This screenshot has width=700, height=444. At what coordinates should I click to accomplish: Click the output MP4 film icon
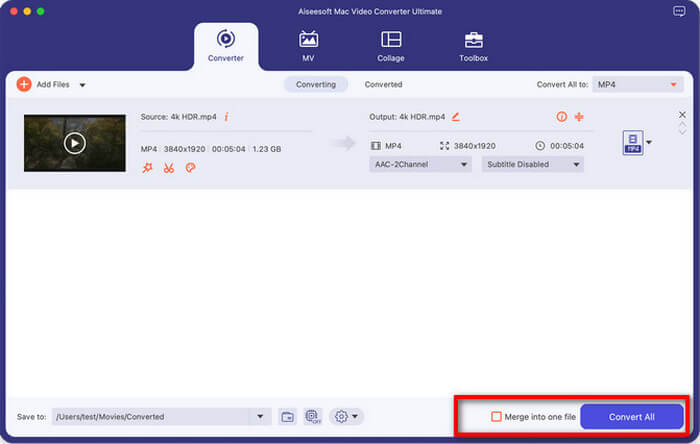click(x=376, y=146)
